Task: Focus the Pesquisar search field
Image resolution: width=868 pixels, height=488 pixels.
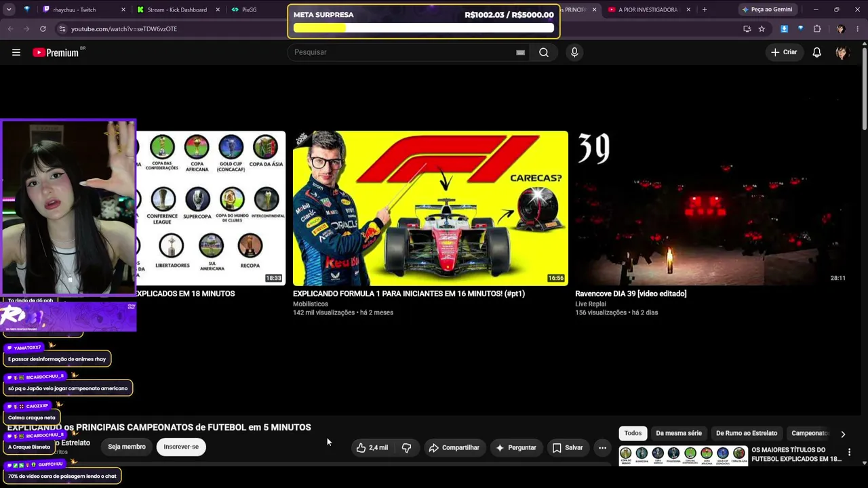Action: click(x=403, y=52)
